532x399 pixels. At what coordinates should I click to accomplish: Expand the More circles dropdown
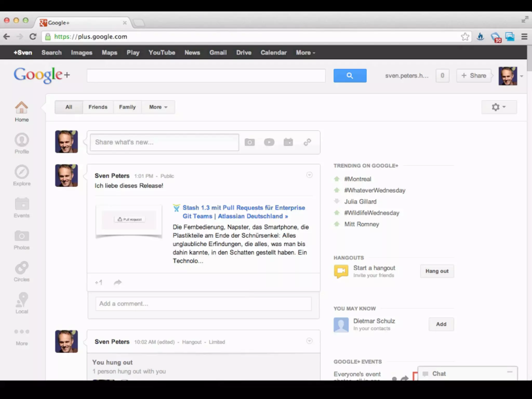point(158,107)
